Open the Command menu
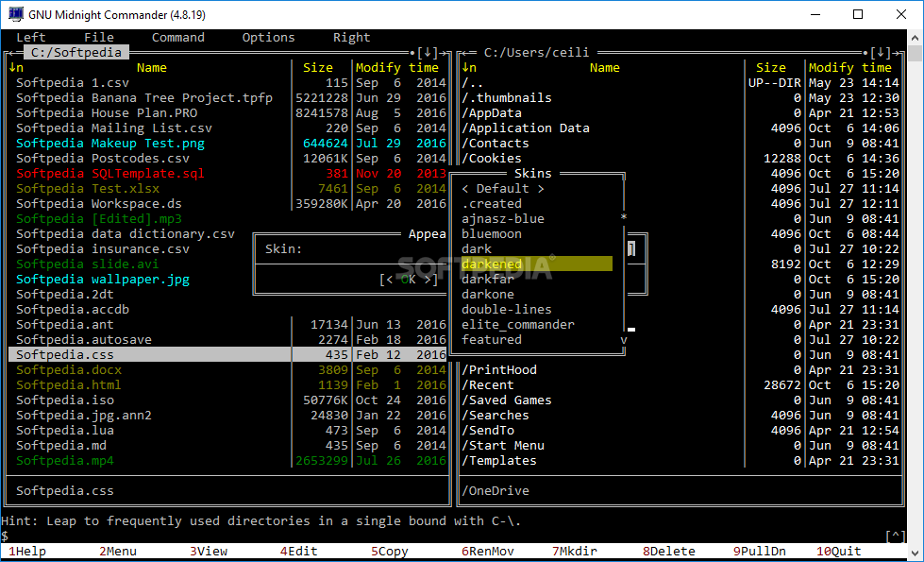Viewport: 924px width, 562px height. [178, 37]
